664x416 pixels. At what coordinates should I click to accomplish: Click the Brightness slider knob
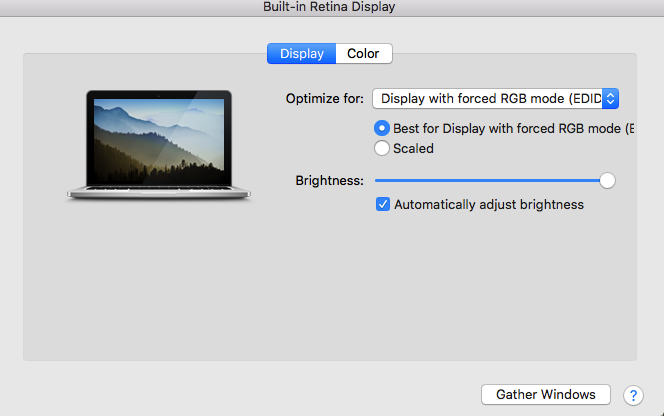607,180
